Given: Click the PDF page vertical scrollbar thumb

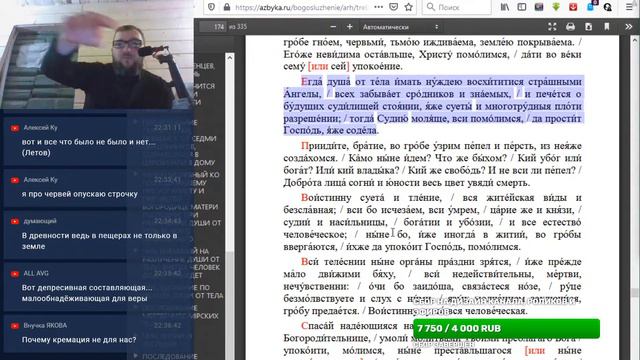Looking at the screenshot, I should coord(634,292).
